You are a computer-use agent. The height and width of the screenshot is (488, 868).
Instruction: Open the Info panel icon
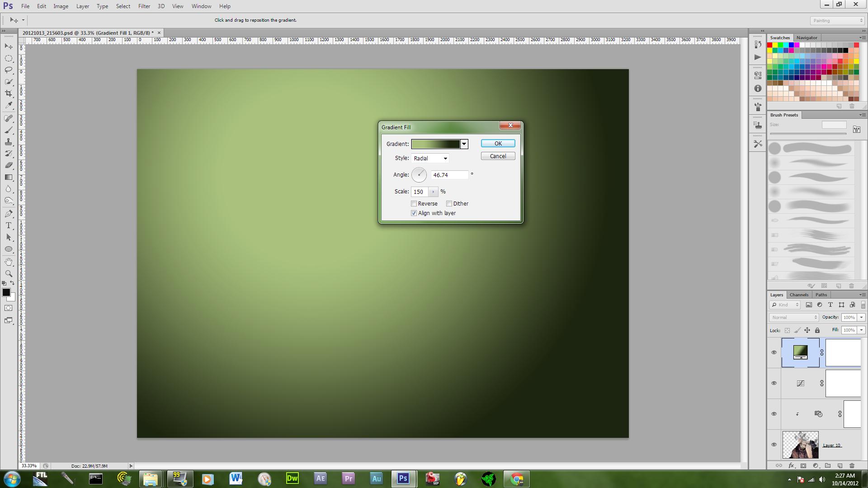click(758, 89)
